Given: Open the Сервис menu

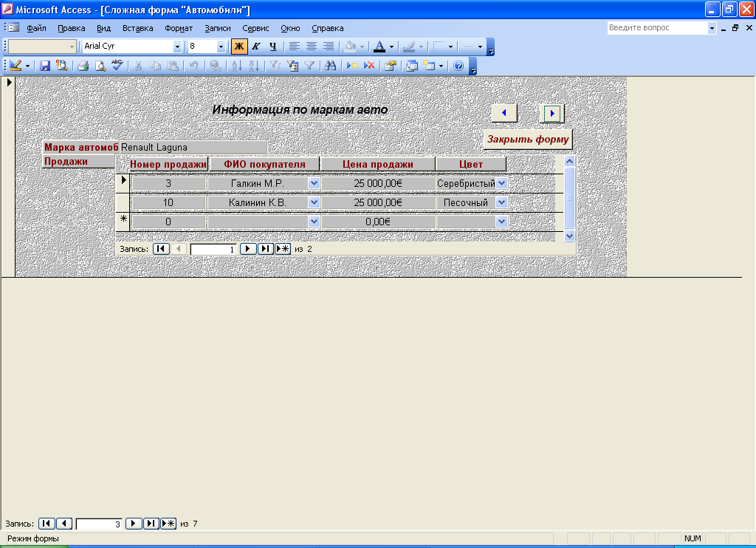Looking at the screenshot, I should pyautogui.click(x=255, y=29).
